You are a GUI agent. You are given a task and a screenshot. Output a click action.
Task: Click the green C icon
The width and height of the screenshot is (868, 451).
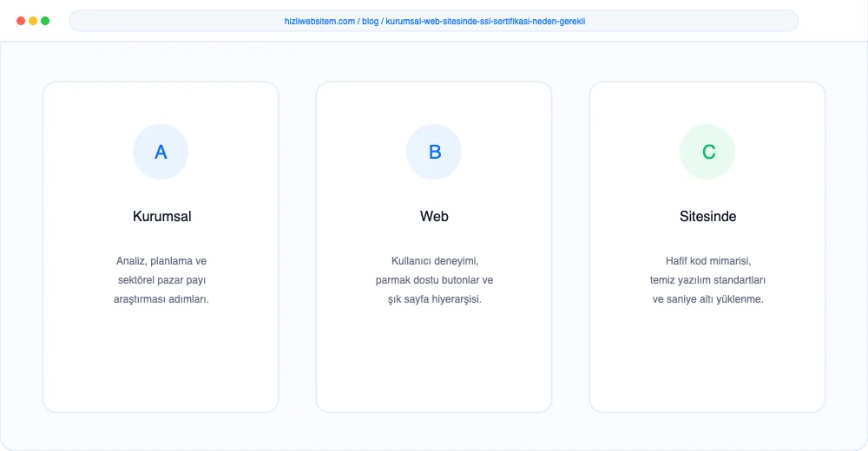(x=707, y=152)
